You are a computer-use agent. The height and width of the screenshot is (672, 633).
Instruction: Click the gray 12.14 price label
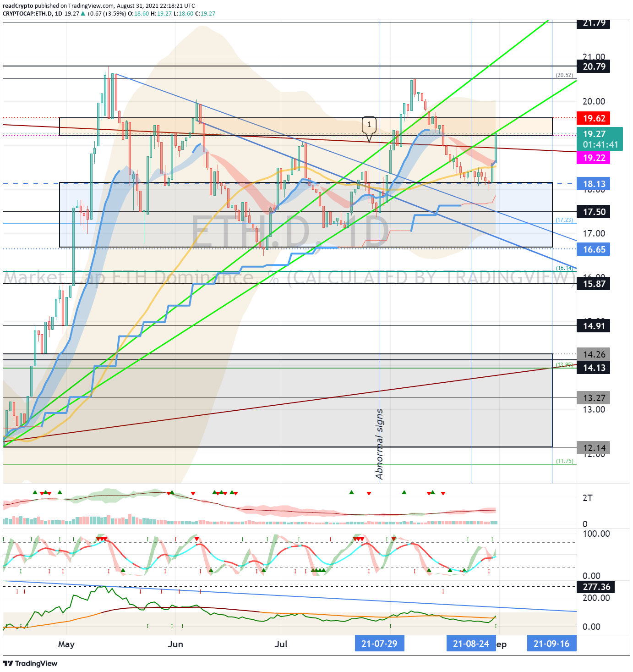594,448
